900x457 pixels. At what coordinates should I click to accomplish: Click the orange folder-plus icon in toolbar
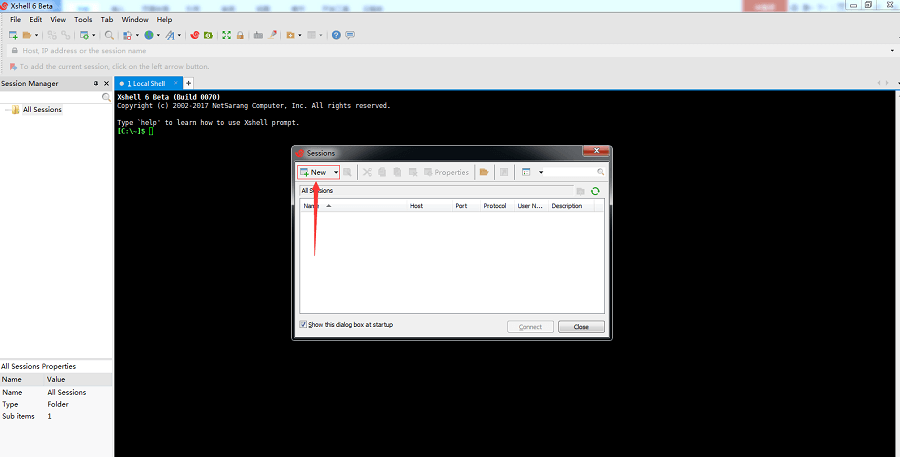coord(290,35)
